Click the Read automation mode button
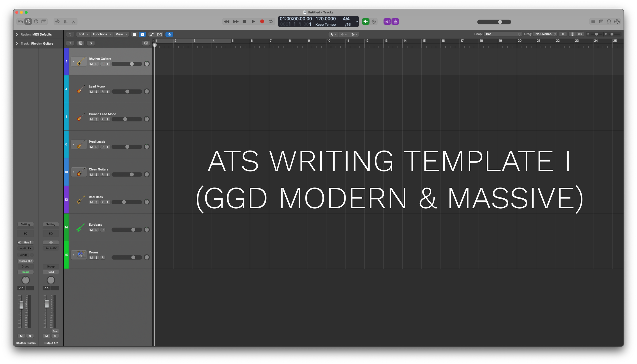 pyautogui.click(x=25, y=272)
